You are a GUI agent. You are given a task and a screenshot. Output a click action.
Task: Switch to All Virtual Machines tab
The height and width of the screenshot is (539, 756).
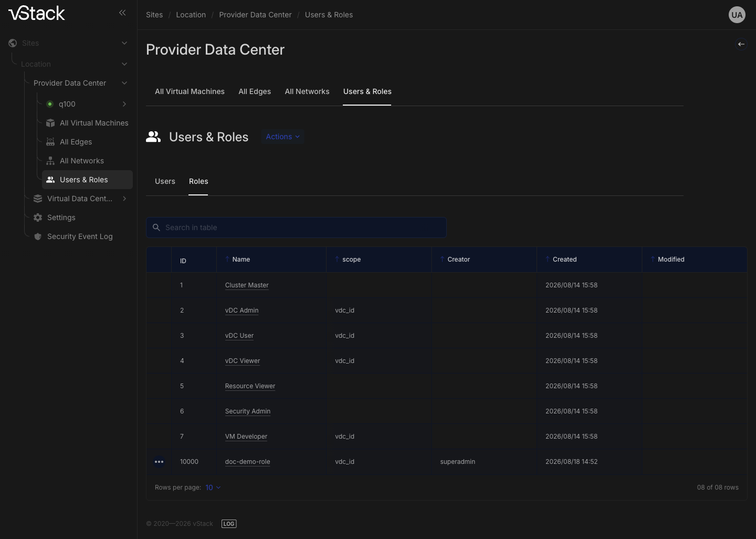(x=190, y=91)
